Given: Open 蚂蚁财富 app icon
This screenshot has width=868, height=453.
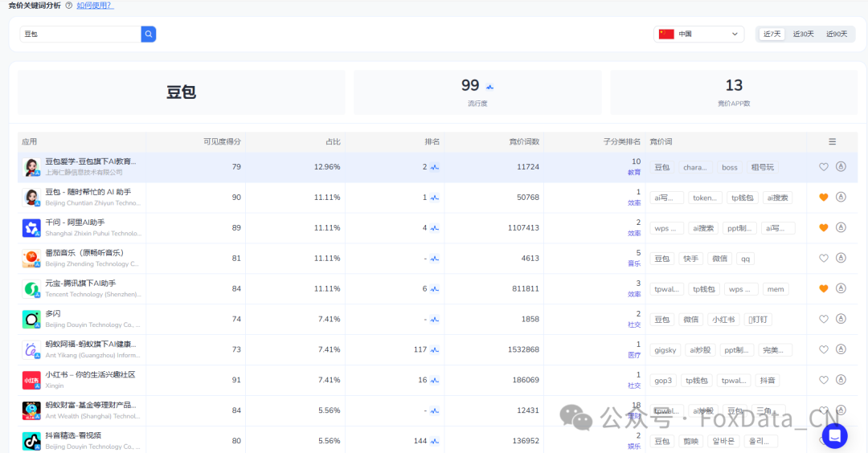Looking at the screenshot, I should [x=31, y=410].
